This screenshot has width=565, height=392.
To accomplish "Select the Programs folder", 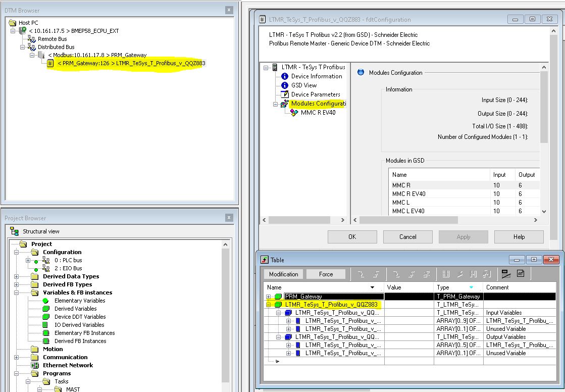I will coord(57,373).
